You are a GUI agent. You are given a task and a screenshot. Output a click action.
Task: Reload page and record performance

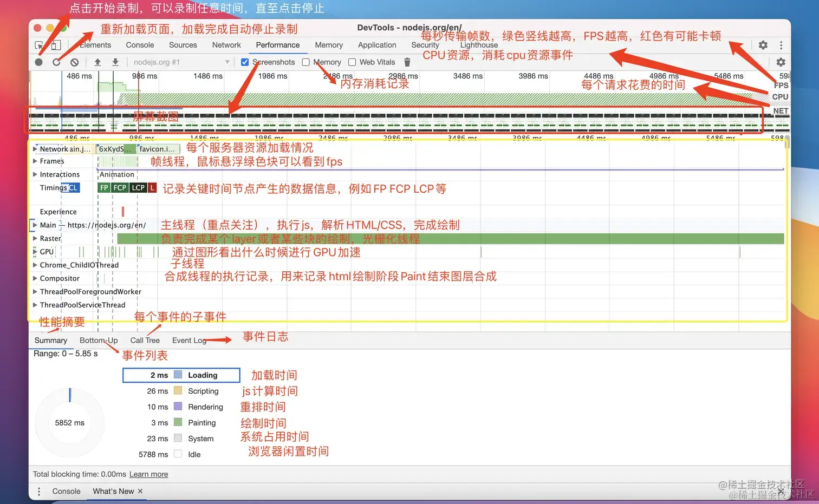pos(56,62)
